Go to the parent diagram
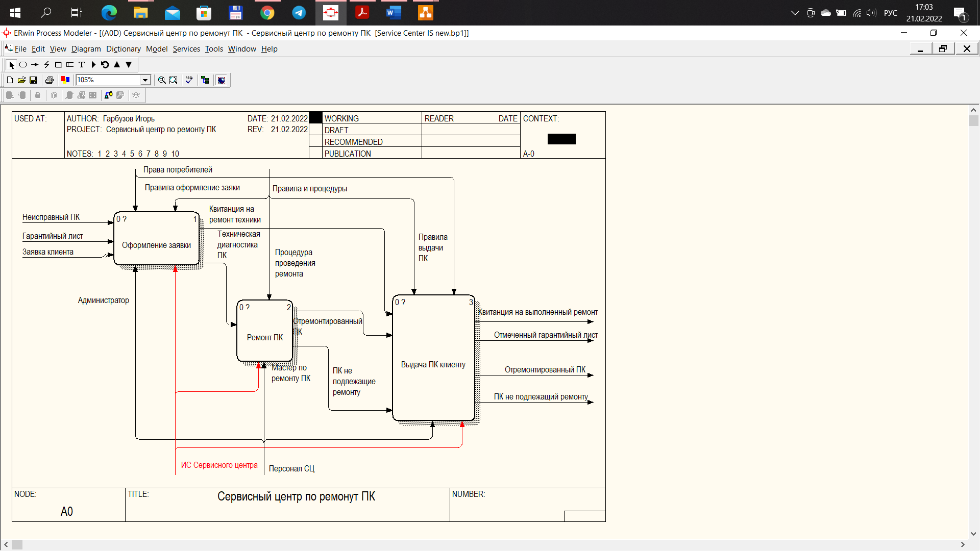Viewport: 980px width, 551px height. click(x=117, y=65)
